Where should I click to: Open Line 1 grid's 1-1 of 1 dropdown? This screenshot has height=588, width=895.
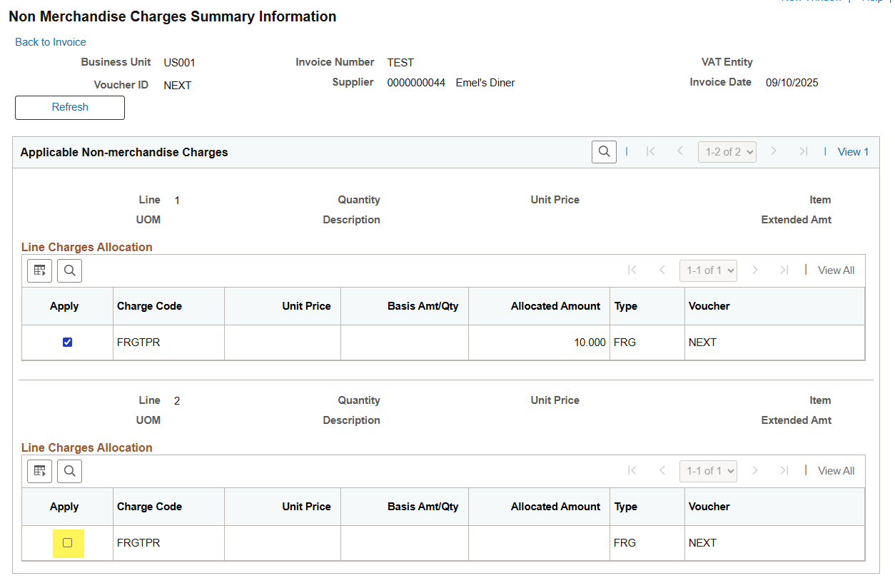tap(708, 270)
